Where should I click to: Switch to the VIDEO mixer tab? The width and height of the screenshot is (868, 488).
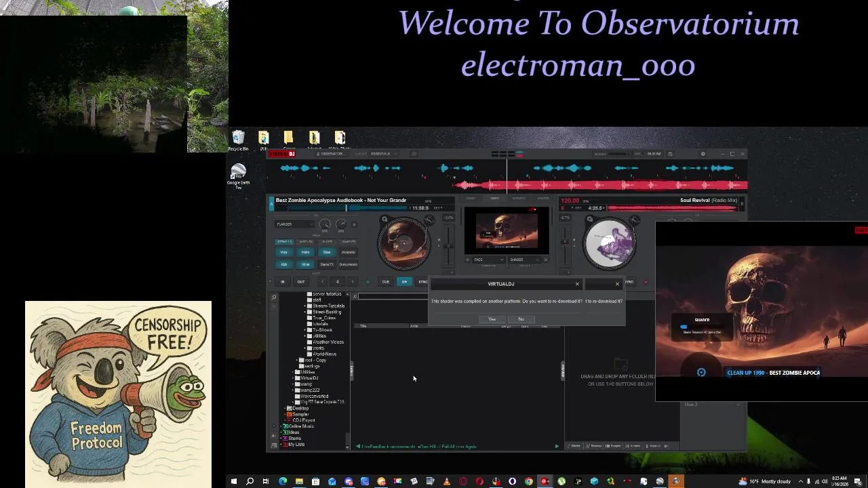[x=494, y=199]
